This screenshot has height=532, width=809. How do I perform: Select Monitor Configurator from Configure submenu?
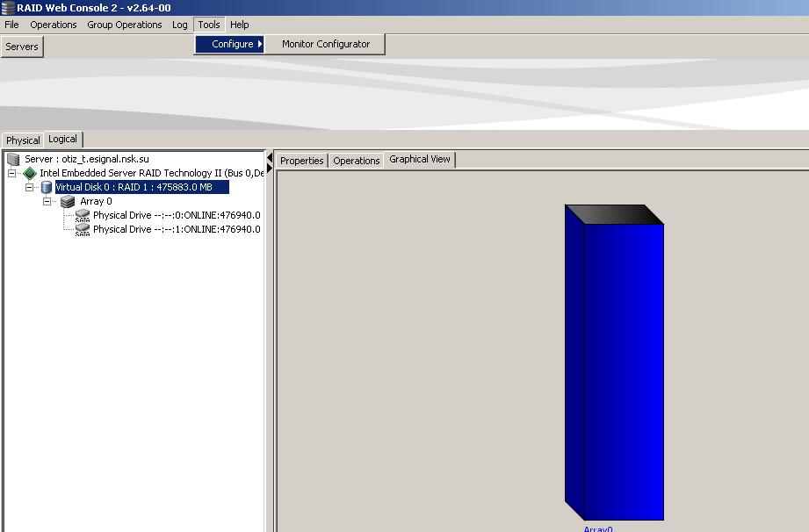click(326, 44)
